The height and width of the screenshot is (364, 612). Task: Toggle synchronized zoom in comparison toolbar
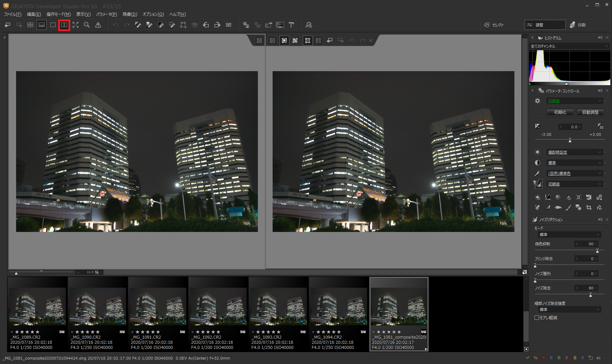284,41
